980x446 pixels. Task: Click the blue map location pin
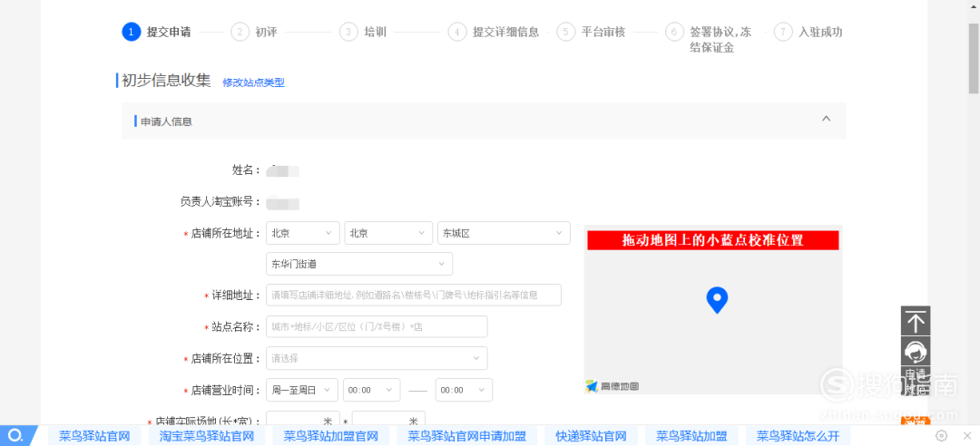(x=717, y=299)
